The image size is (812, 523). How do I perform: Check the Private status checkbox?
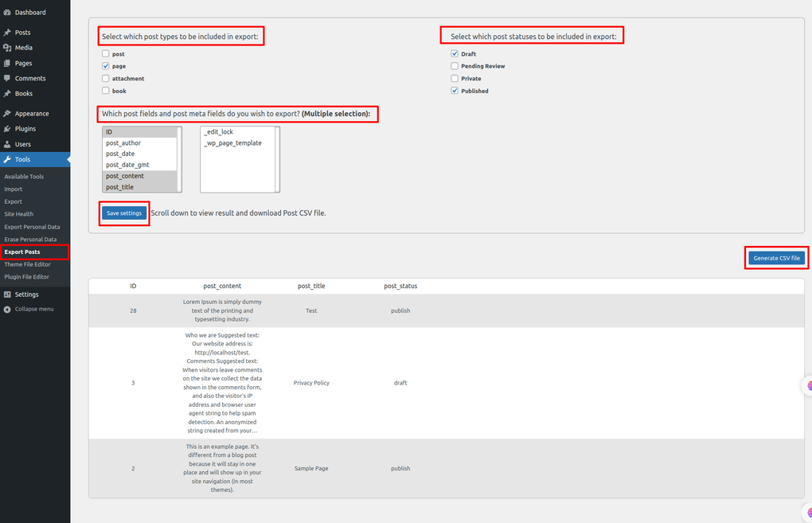(x=455, y=78)
